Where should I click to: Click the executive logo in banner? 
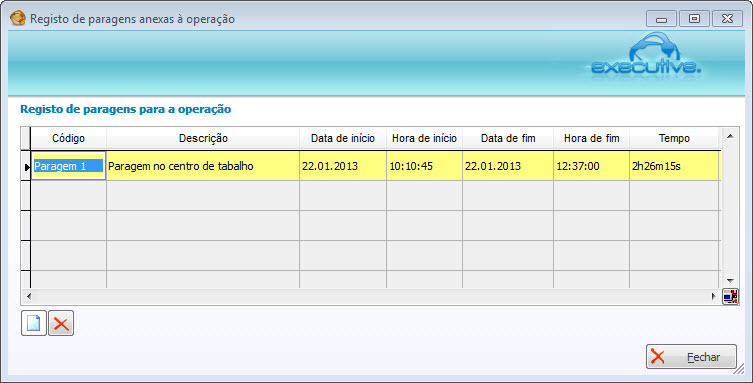click(x=647, y=54)
